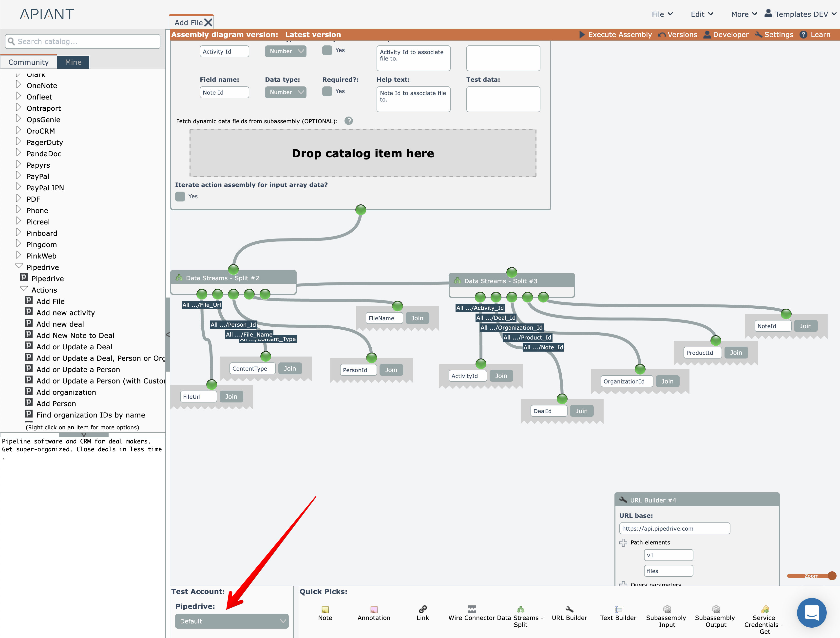The image size is (840, 638).
Task: Enable iterate action assembly Yes checkbox
Action: pyautogui.click(x=180, y=197)
